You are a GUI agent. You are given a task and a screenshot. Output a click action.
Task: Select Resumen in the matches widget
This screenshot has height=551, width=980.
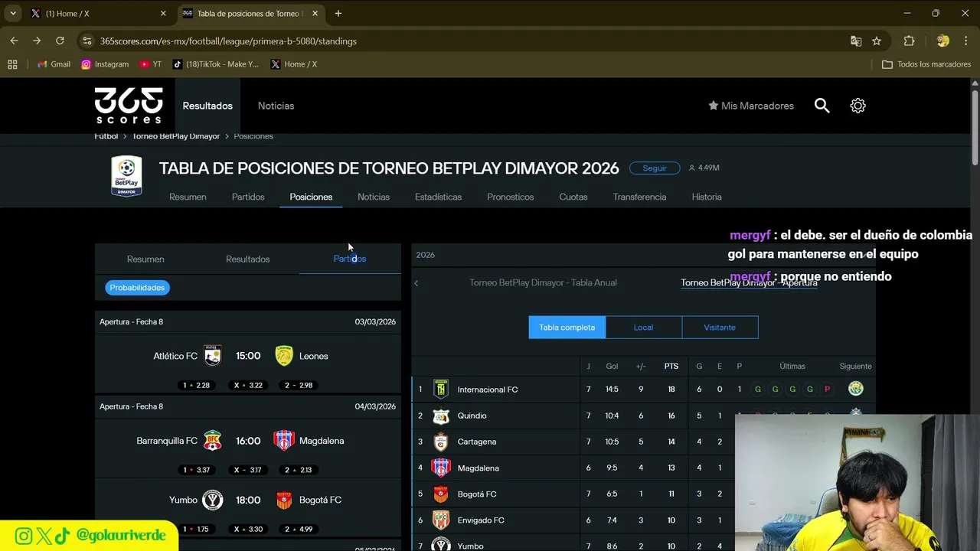145,259
